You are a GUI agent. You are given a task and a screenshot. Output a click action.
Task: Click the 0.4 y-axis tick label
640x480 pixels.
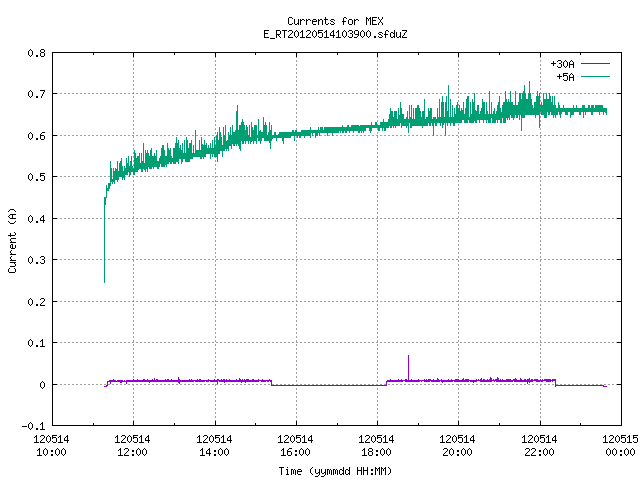(x=36, y=219)
